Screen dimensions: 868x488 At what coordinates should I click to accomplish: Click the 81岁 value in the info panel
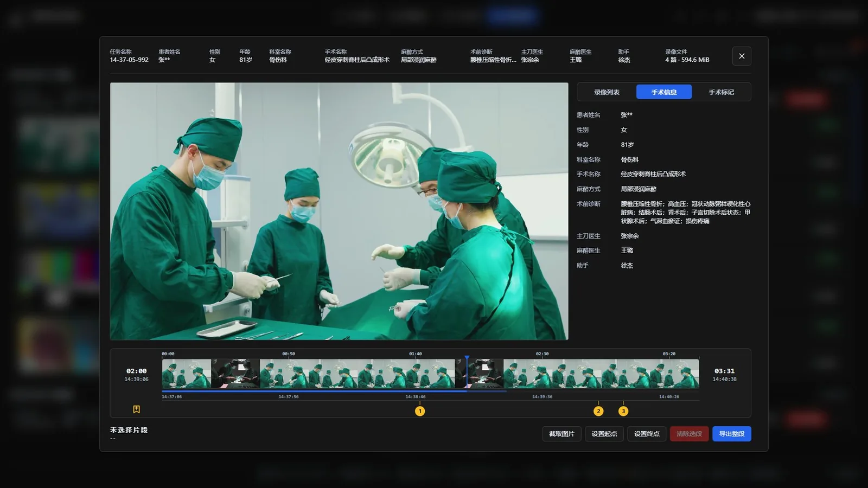tap(627, 145)
